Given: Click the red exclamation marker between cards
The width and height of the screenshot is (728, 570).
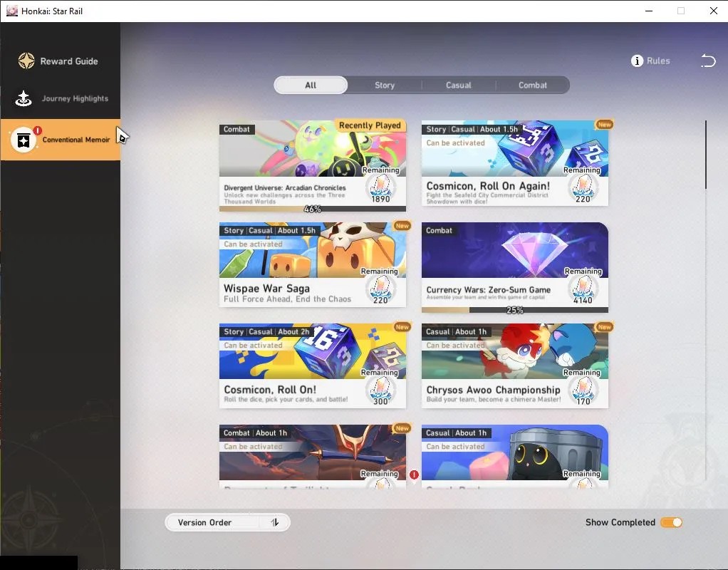Looking at the screenshot, I should click(x=414, y=475).
